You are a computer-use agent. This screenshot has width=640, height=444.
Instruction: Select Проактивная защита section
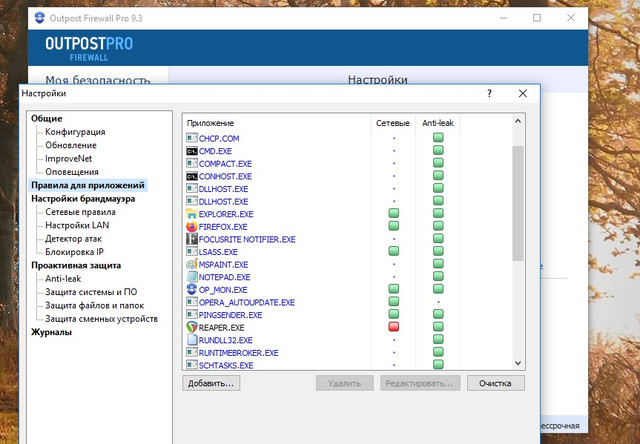click(x=76, y=265)
